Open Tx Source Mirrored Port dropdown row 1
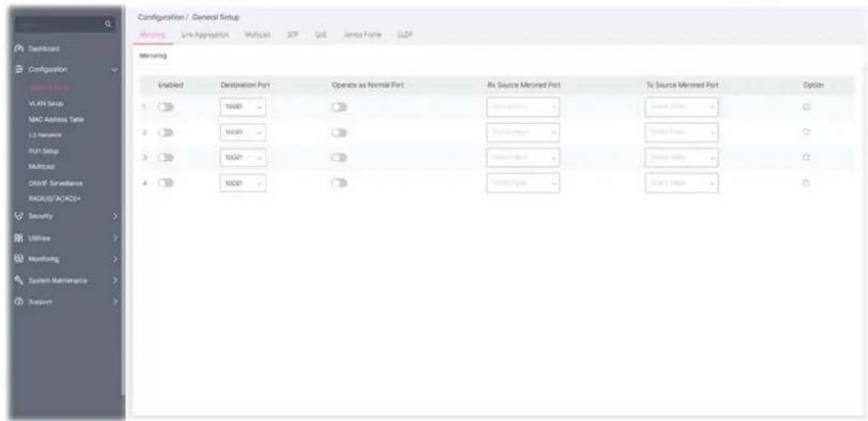This screenshot has height=421, width=868. (681, 107)
